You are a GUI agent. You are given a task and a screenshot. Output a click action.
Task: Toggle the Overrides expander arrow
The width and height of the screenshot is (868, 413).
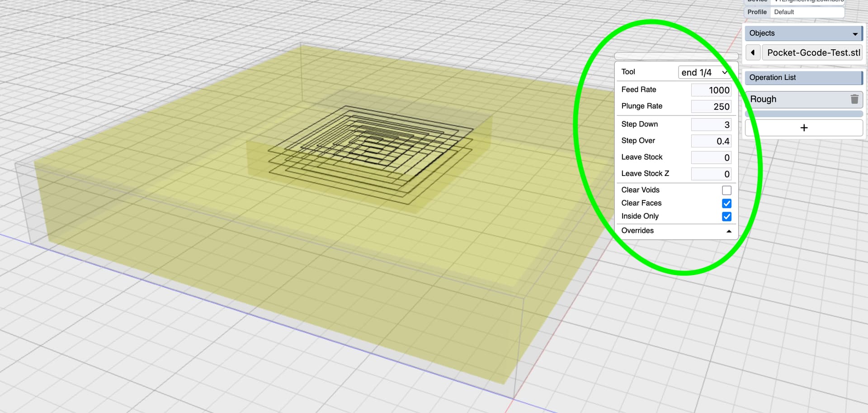pos(729,231)
